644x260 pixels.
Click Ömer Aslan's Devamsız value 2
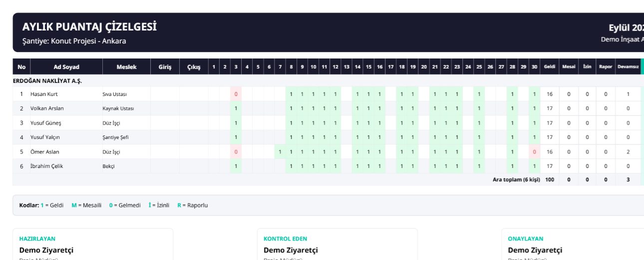click(x=628, y=152)
